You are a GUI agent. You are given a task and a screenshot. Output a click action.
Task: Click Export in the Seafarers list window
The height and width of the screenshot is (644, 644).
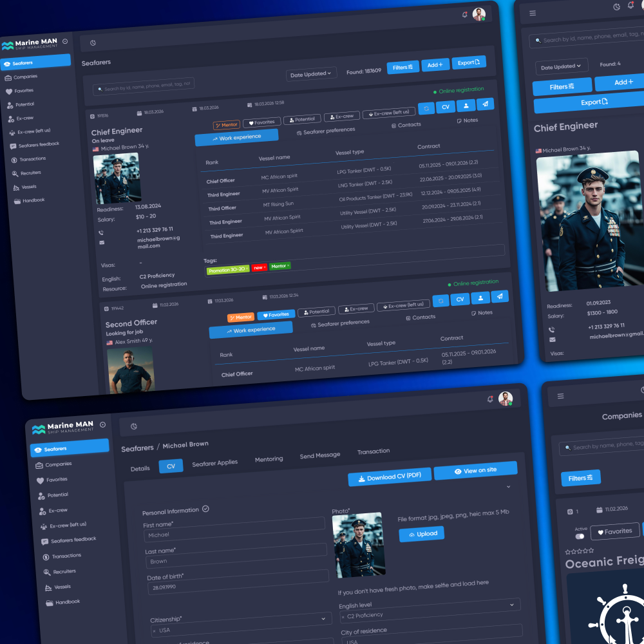(469, 62)
